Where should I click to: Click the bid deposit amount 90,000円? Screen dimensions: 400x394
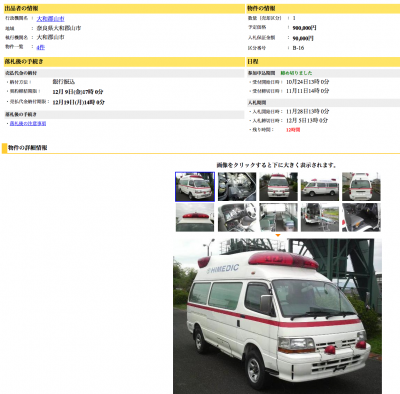click(x=303, y=38)
